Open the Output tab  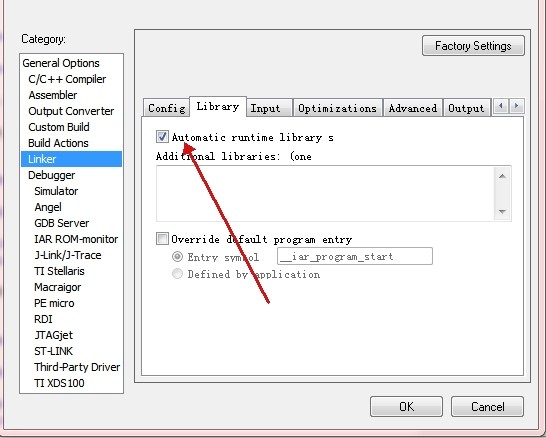tap(466, 108)
